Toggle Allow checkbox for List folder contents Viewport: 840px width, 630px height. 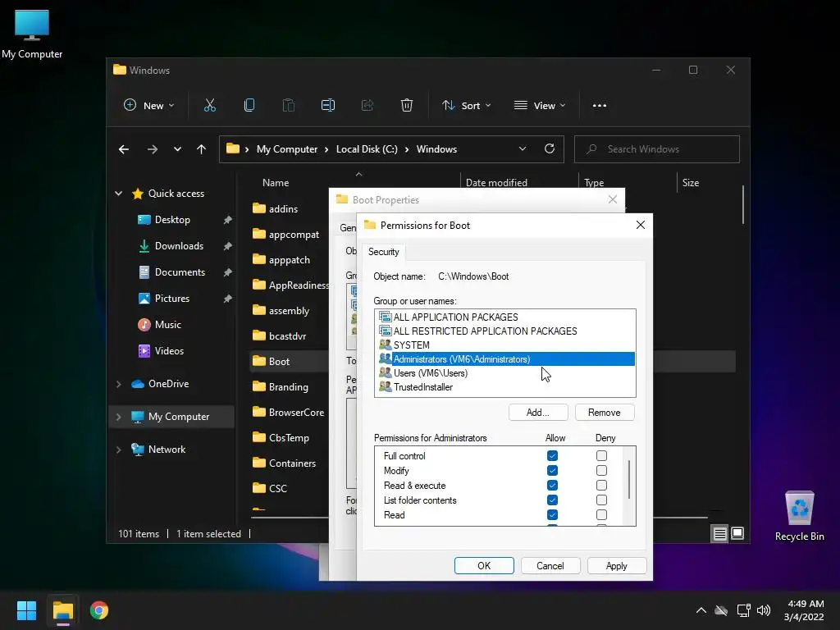(552, 500)
